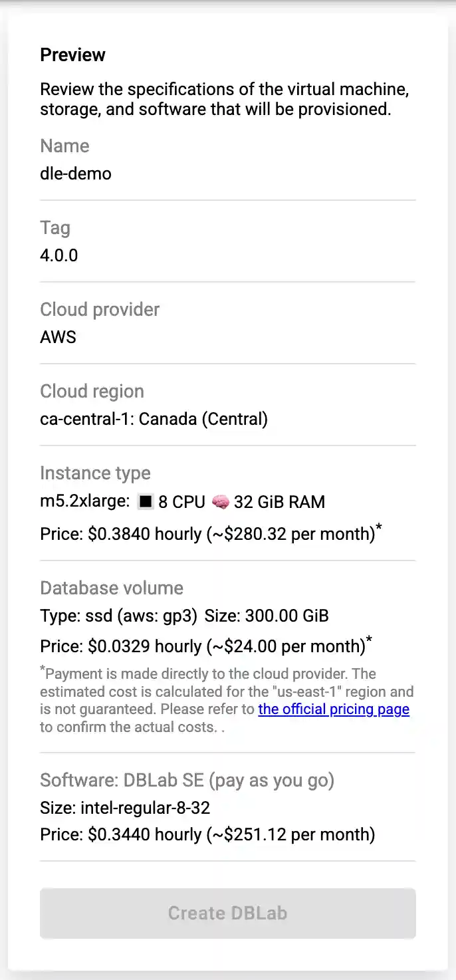The image size is (456, 980).
Task: Click the Size: 300.00 GiB text
Action: click(x=267, y=616)
